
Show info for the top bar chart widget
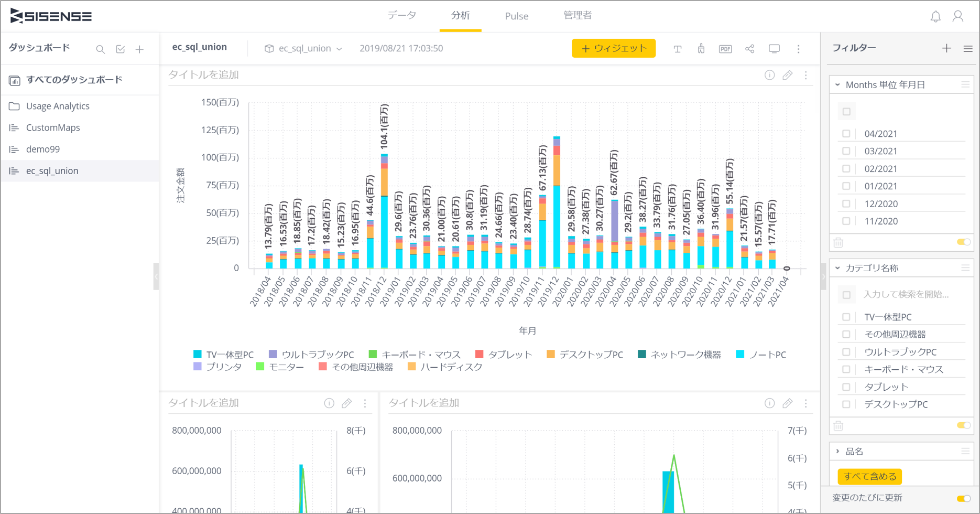[769, 75]
